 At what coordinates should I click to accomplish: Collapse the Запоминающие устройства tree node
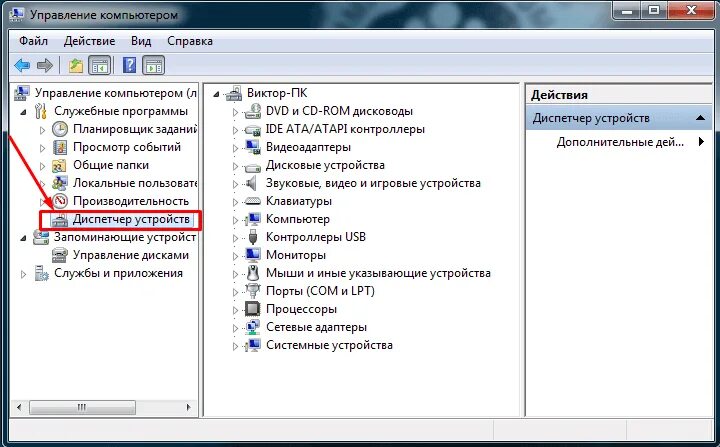coord(24,238)
